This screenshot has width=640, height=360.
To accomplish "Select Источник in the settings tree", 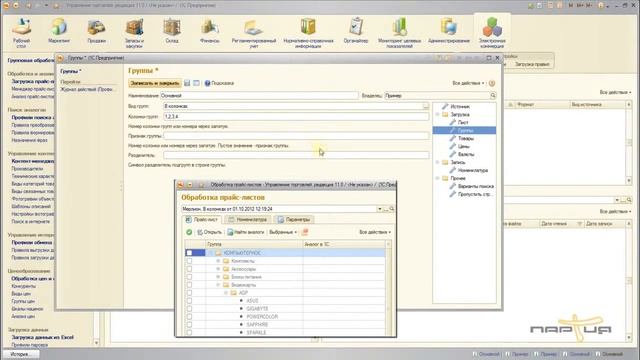I will pos(460,106).
